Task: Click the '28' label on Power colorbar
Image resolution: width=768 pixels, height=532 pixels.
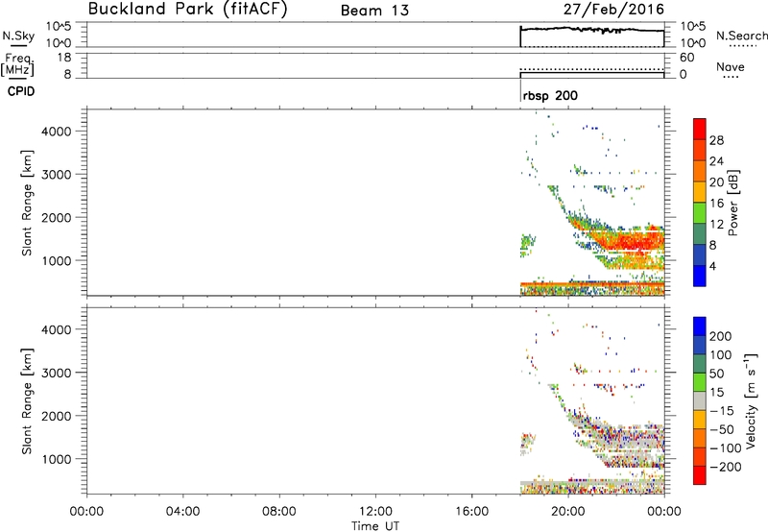Action: point(716,140)
